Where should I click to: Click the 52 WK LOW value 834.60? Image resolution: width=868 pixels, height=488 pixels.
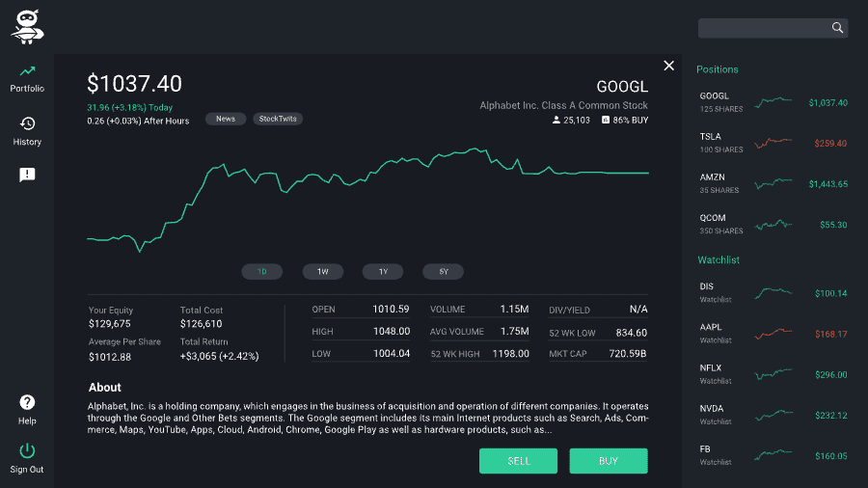click(631, 333)
